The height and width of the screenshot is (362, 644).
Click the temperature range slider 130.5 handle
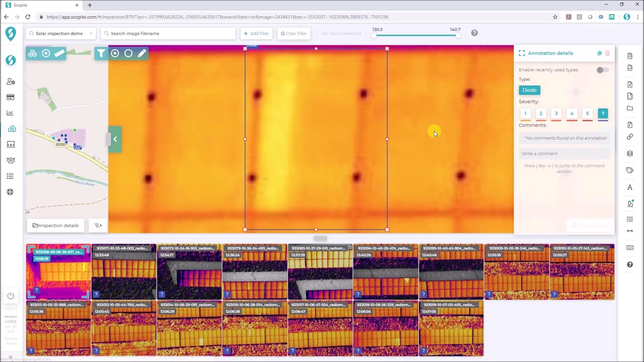[375, 35]
